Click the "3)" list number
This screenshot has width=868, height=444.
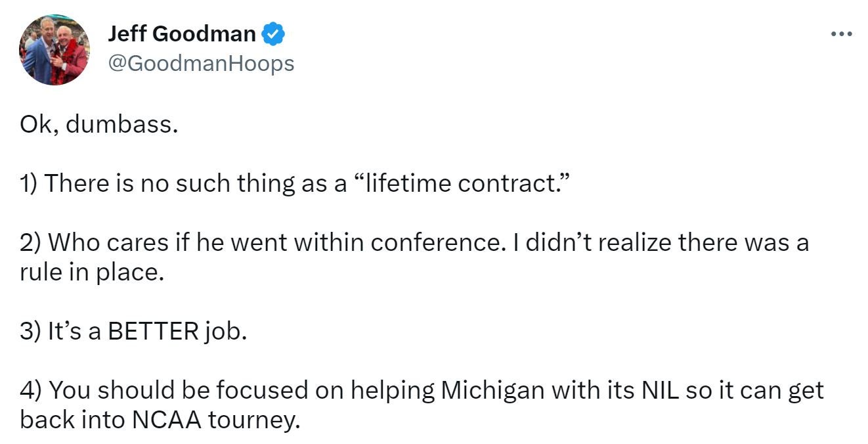click(32, 332)
